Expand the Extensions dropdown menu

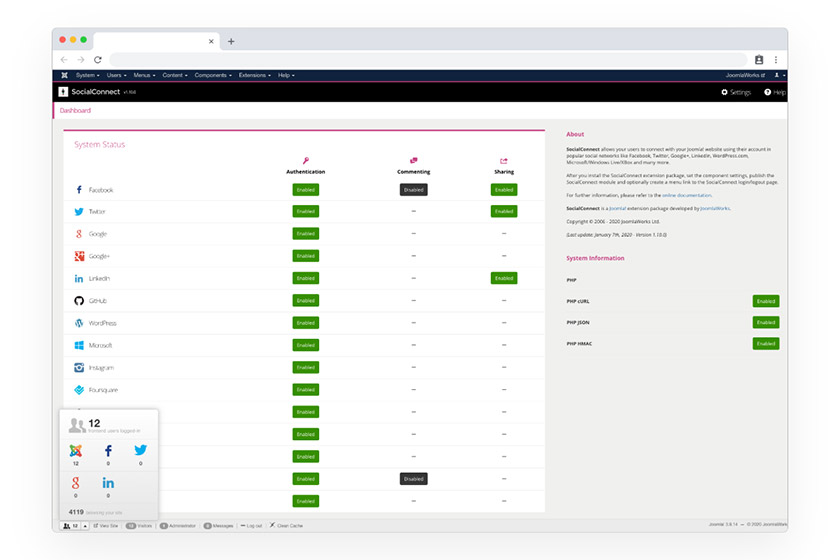[x=254, y=76]
